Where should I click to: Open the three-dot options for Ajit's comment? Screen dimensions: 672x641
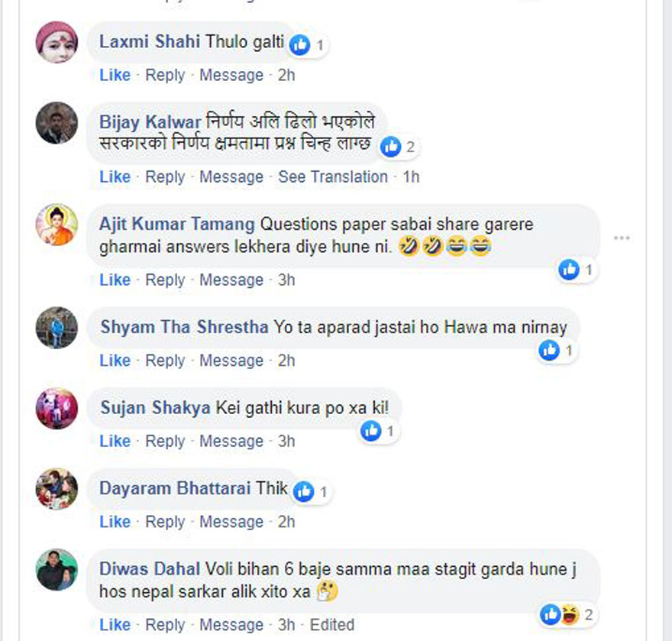[622, 238]
